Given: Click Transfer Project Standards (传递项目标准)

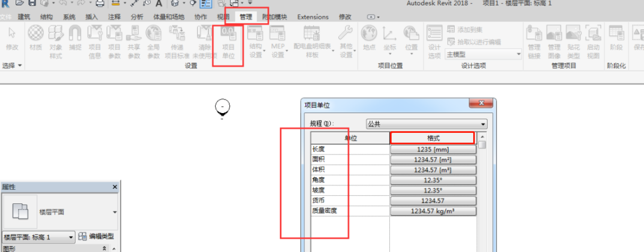Looking at the screenshot, I should pos(177,42).
